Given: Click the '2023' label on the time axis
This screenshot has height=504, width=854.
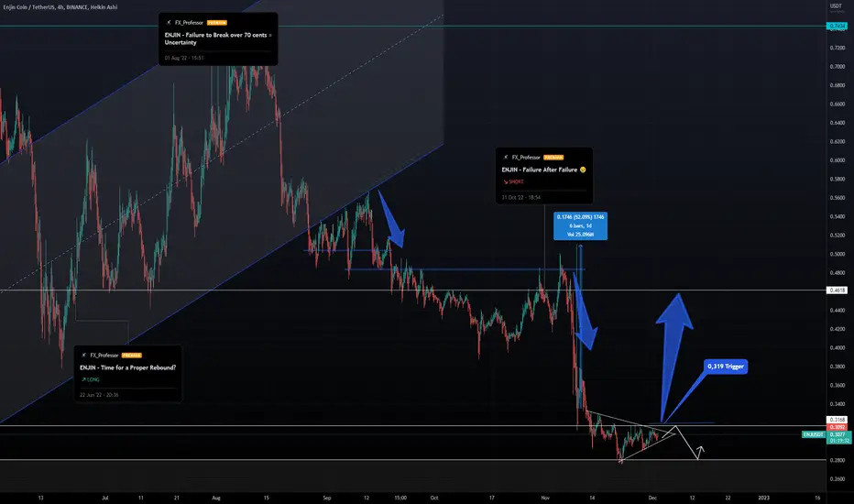Looking at the screenshot, I should (x=764, y=498).
